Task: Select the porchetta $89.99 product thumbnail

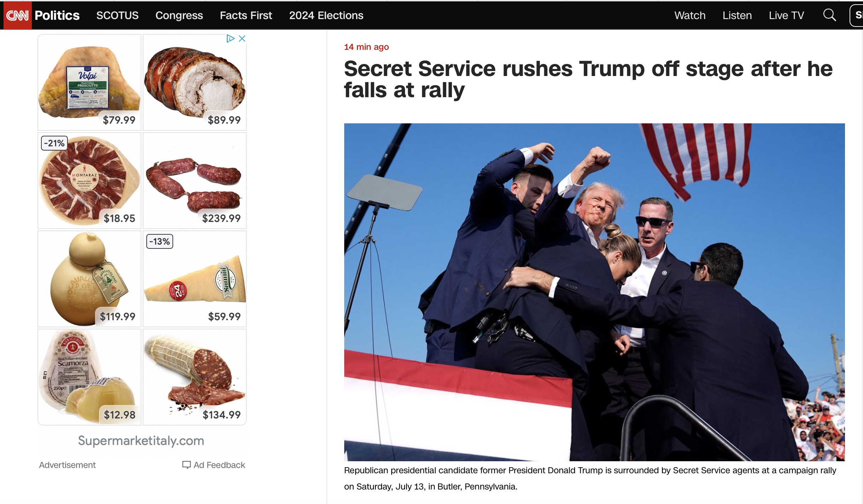Action: coord(195,82)
